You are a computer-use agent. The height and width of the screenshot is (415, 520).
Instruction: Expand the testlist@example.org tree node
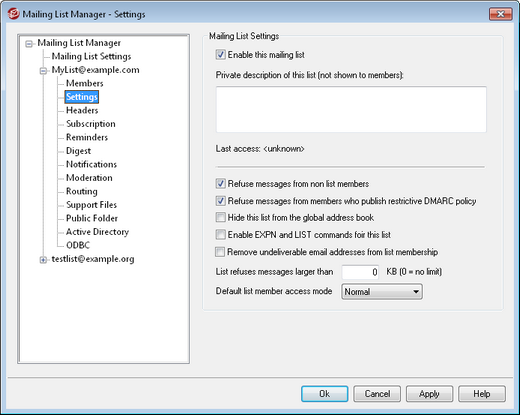[43, 260]
